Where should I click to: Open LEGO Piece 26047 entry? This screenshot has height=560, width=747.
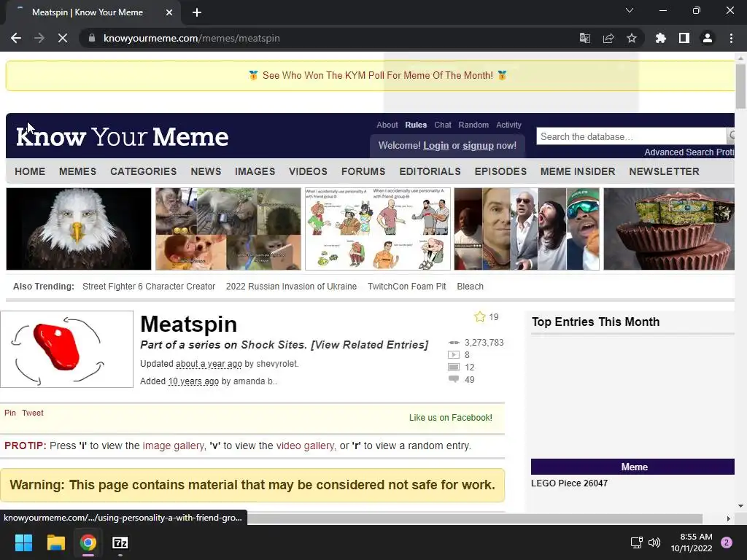569,483
